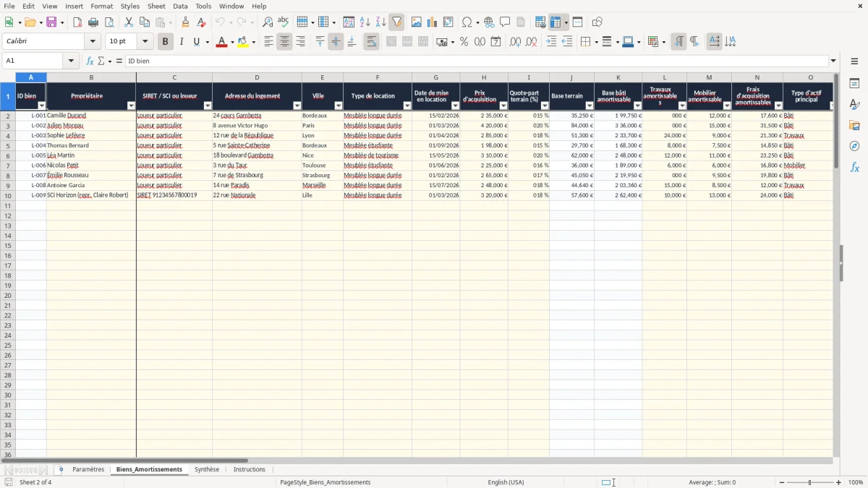Screen dimensions: 868x488
Task: Open filter dropdown for Type de location
Action: (407, 106)
